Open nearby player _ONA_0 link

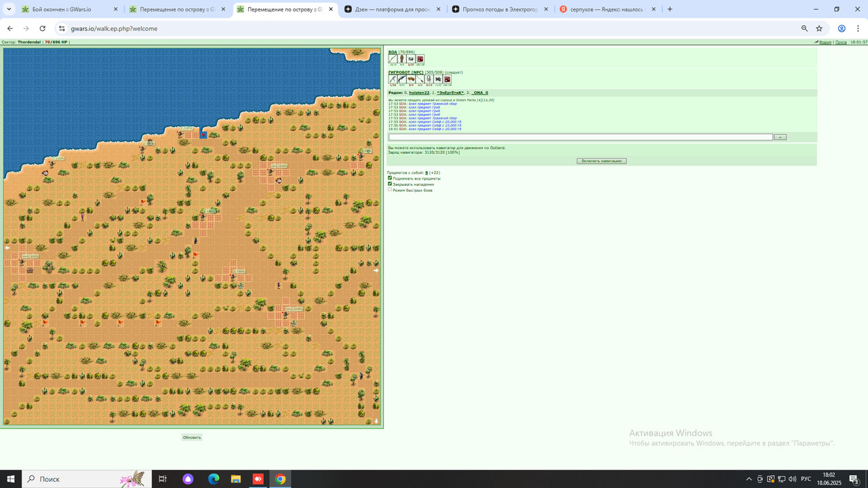point(479,93)
